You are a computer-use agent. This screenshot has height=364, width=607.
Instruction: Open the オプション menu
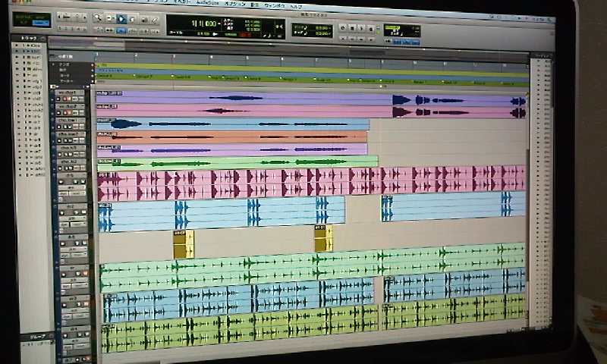235,4
